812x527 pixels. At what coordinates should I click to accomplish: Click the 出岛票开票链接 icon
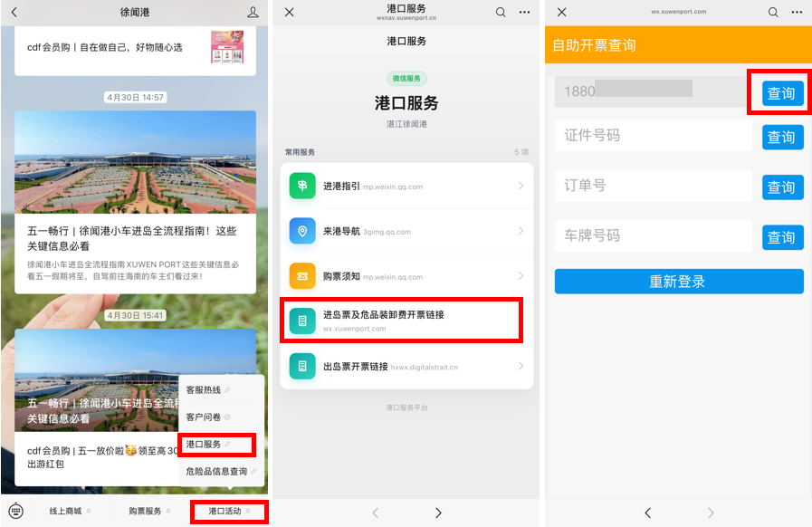(x=302, y=366)
